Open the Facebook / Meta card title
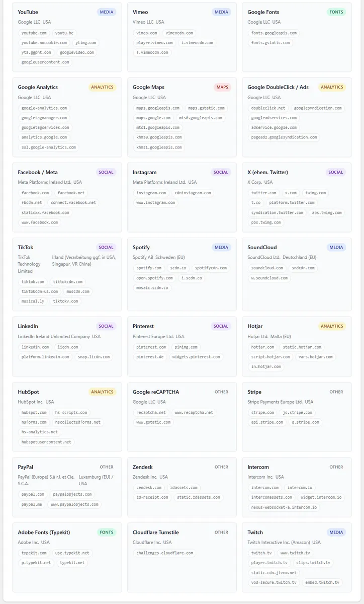Screen dimensions: 364x604 coord(38,172)
